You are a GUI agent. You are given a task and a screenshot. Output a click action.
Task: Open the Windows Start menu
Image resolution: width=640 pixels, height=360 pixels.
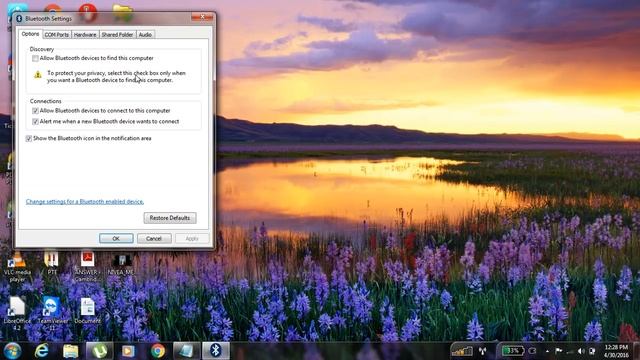12,351
